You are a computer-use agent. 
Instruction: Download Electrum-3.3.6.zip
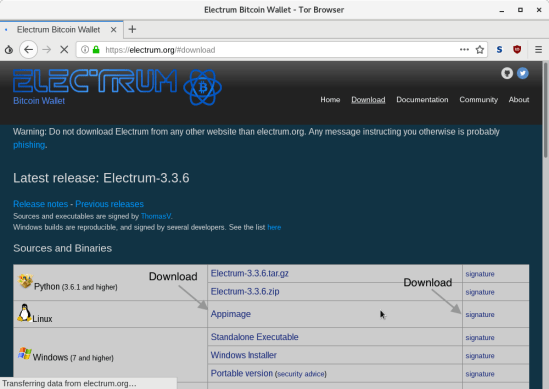point(245,291)
